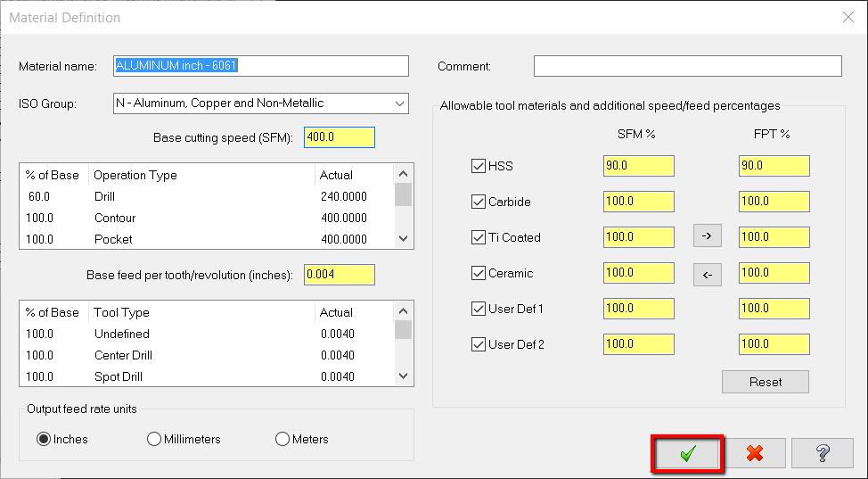This screenshot has width=868, height=479.
Task: Open the ISO Group dropdown
Action: (x=261, y=103)
